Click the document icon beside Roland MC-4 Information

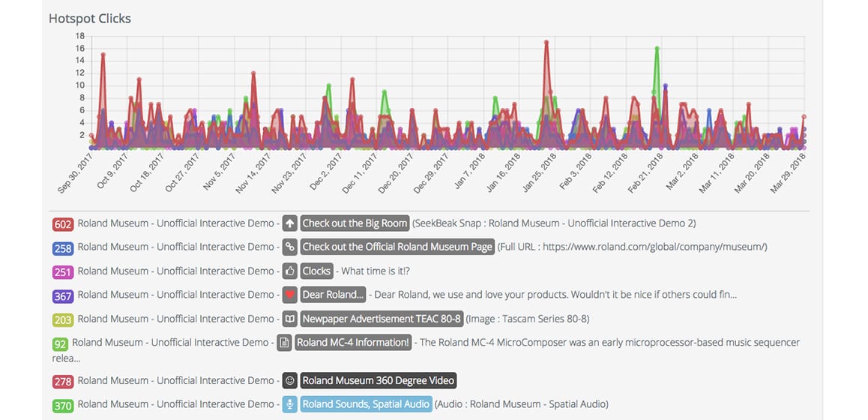pos(284,343)
